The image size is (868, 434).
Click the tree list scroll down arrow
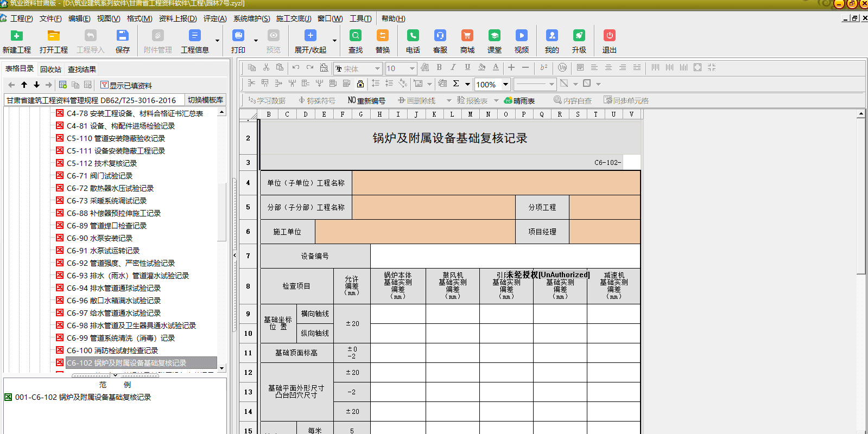click(221, 368)
